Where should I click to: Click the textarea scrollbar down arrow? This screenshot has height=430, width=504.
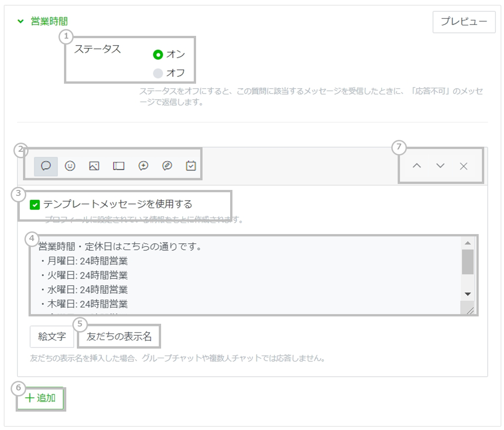point(468,294)
